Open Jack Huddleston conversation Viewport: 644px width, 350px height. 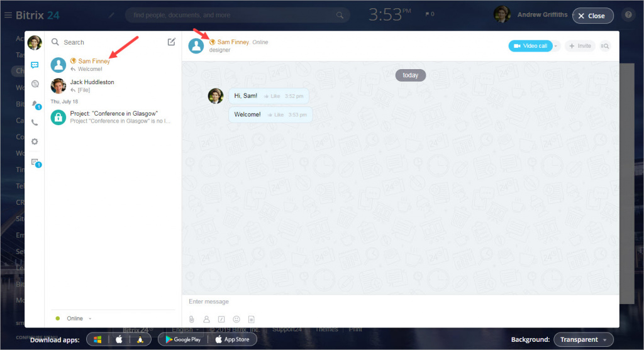click(x=113, y=85)
